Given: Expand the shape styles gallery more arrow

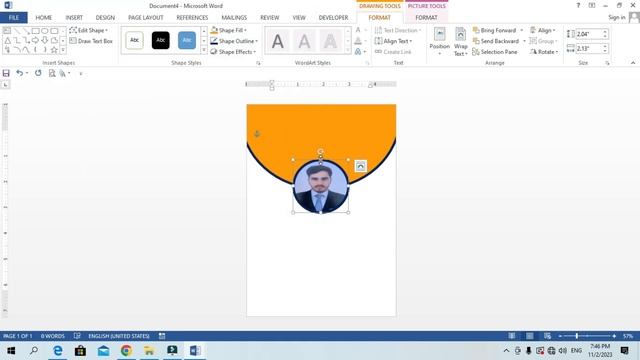Looking at the screenshot, I should tap(204, 50).
